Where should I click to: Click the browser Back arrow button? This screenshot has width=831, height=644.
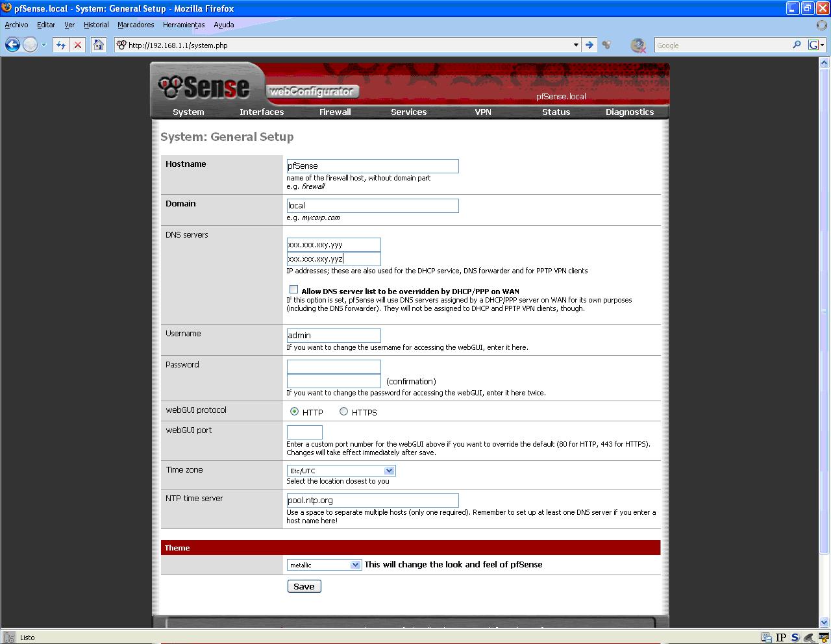pos(12,45)
